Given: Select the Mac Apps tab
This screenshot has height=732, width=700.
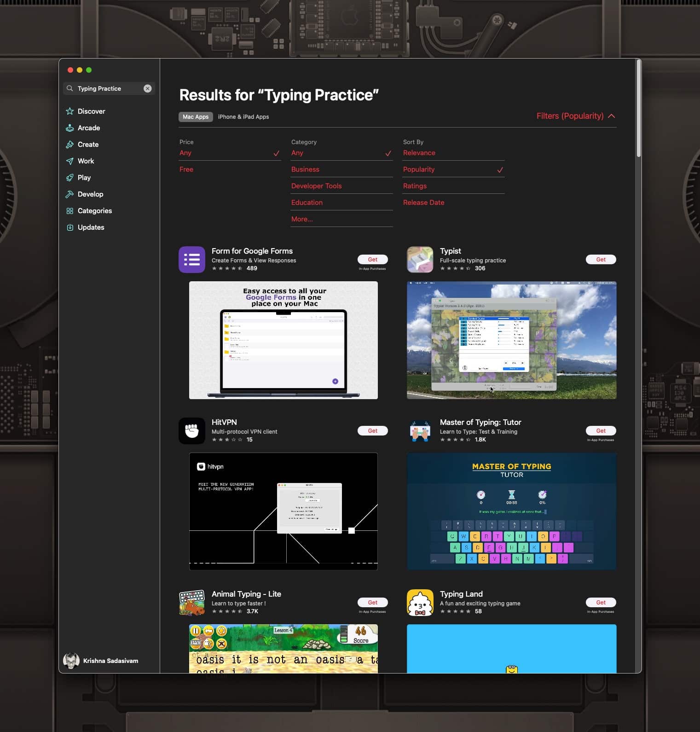Looking at the screenshot, I should (x=196, y=117).
